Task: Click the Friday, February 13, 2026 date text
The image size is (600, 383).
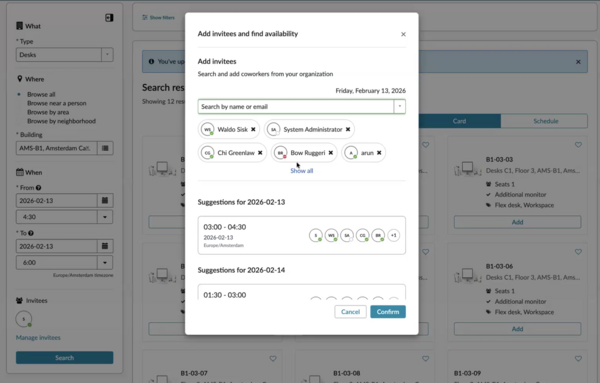Action: pos(370,91)
